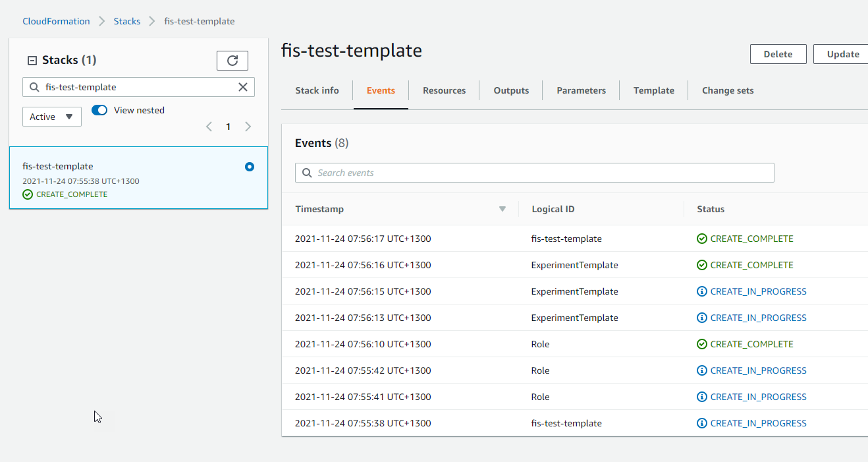Viewport: 868px width, 462px height.
Task: Navigate to CloudFormation breadcrumb link
Action: (x=56, y=21)
